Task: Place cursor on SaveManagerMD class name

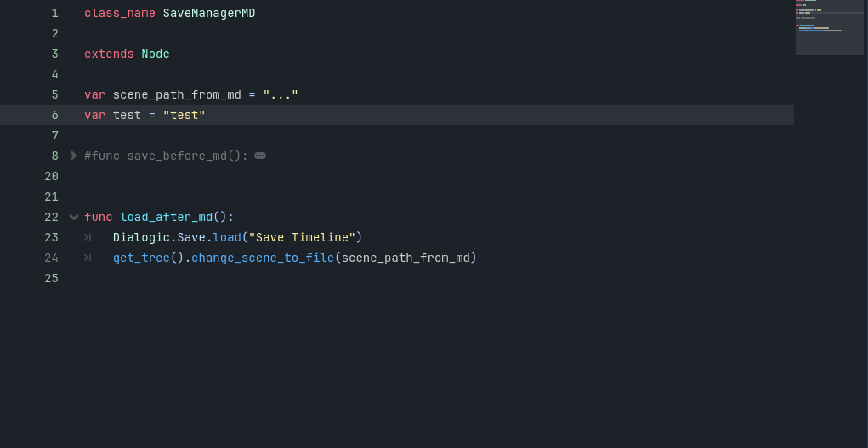Action: pos(209,14)
